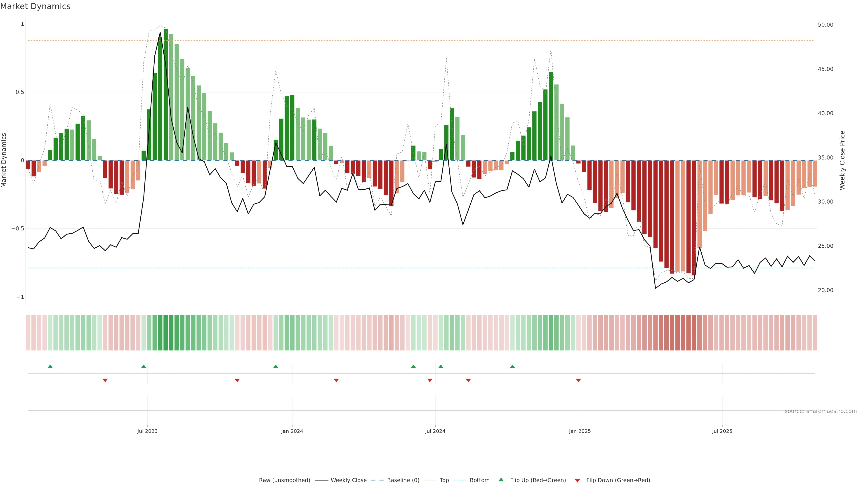This screenshot has width=868, height=488.
Task: Click the green Flip Up triangle in legend
Action: [x=501, y=480]
